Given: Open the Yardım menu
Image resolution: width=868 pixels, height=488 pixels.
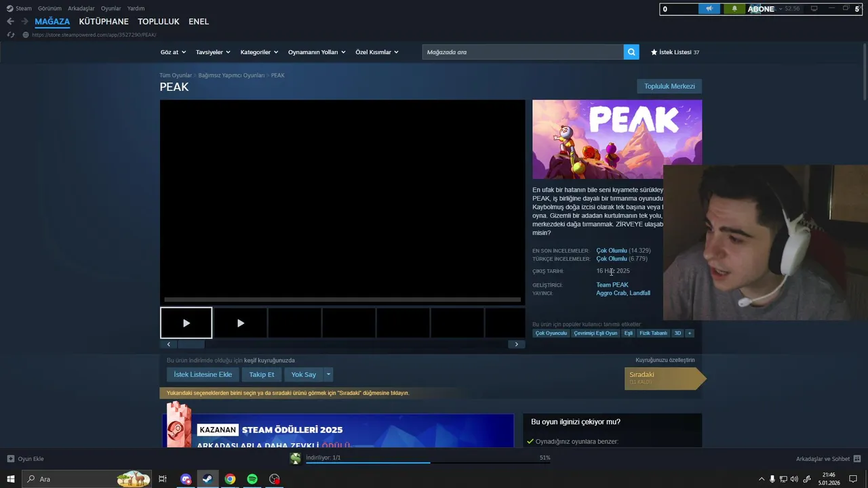Looking at the screenshot, I should [x=136, y=8].
